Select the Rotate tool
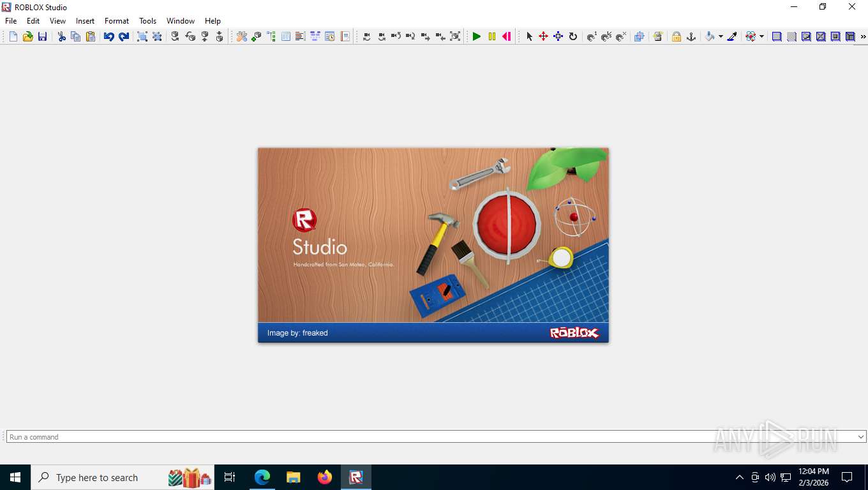The image size is (868, 490). coord(573,36)
